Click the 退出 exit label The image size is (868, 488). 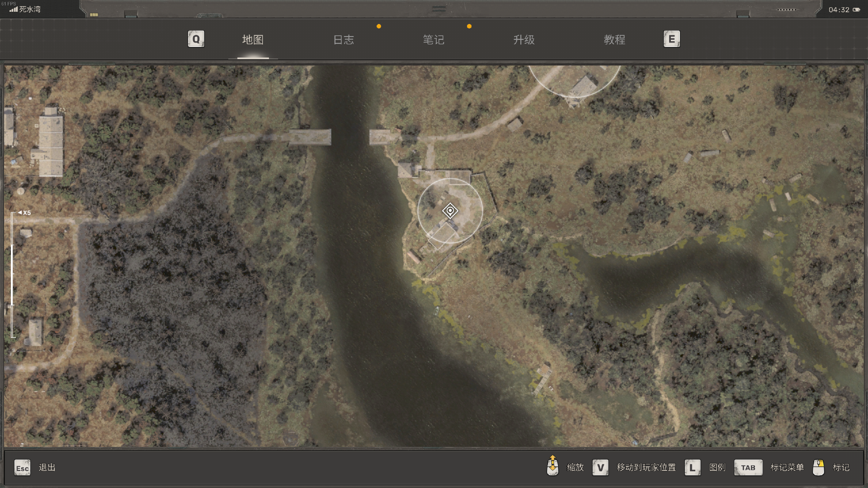(x=47, y=467)
